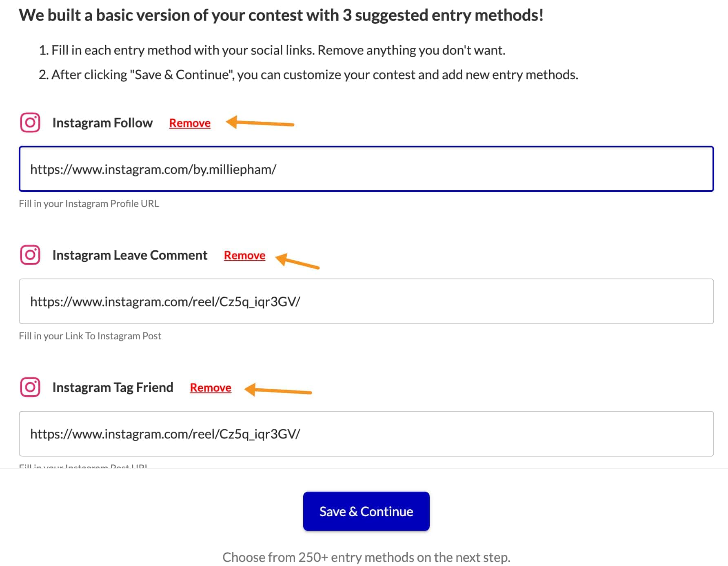
Task: Click the orange arrow pointing at Remove
Action: click(261, 123)
